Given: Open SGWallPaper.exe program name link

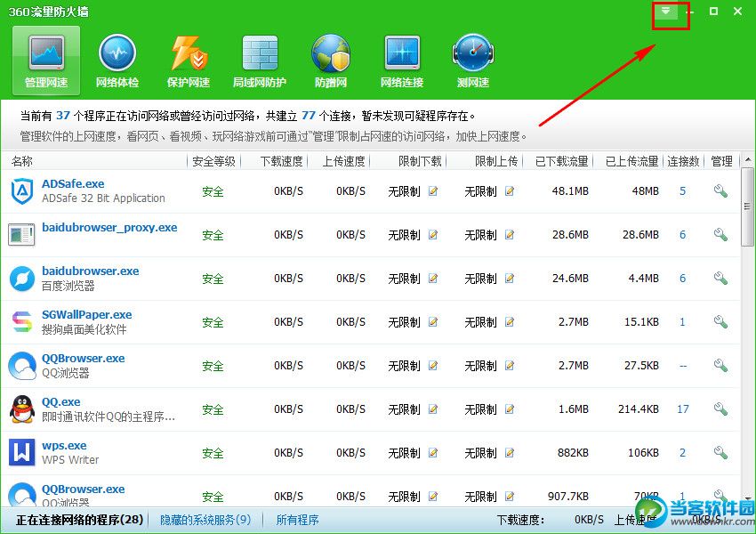Looking at the screenshot, I should [x=87, y=315].
